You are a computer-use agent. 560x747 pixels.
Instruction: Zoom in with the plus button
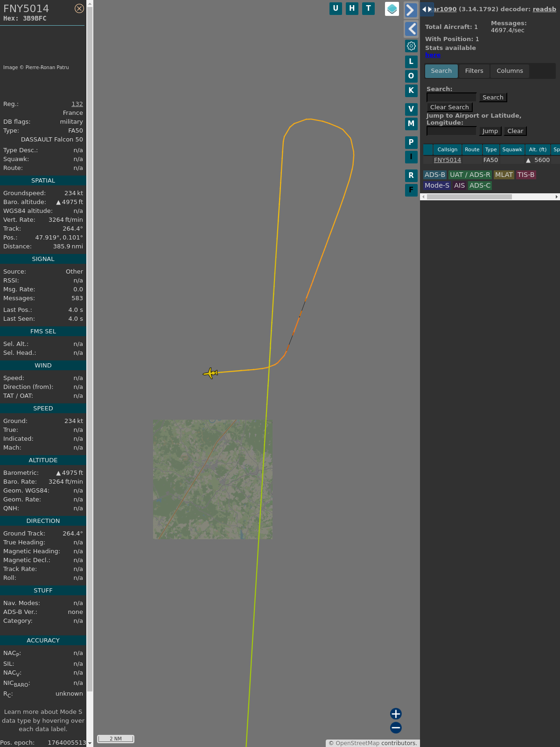396,713
